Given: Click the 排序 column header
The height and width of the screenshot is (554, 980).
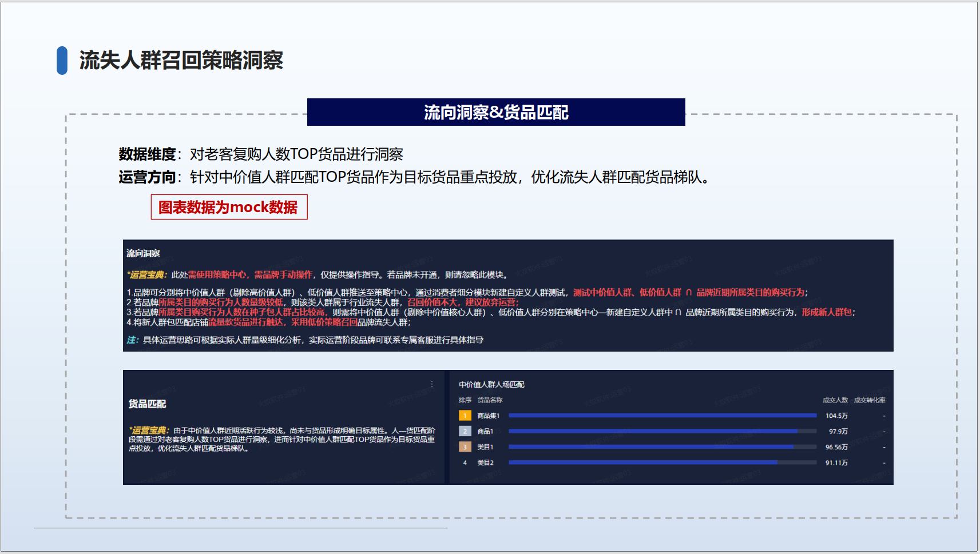Looking at the screenshot, I should click(465, 400).
